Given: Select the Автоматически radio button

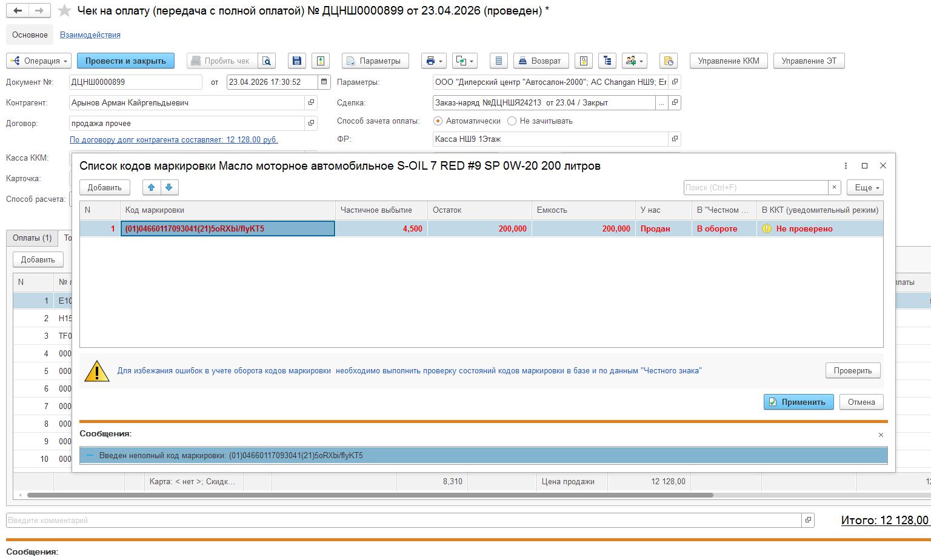Looking at the screenshot, I should 438,121.
